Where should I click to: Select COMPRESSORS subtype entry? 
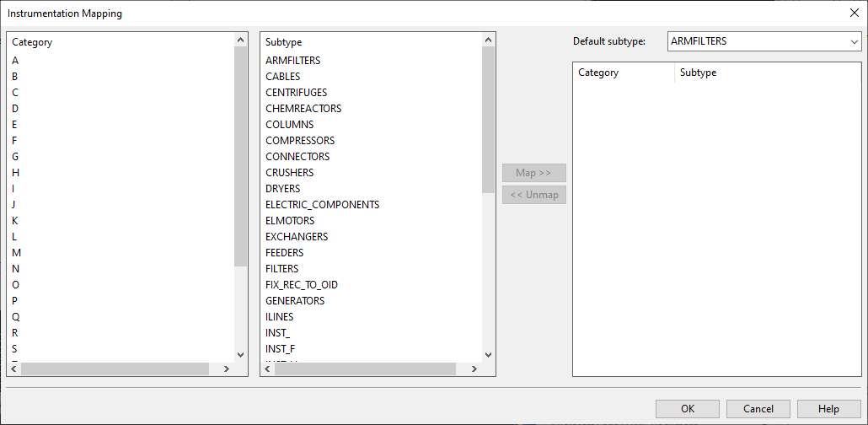(x=299, y=141)
